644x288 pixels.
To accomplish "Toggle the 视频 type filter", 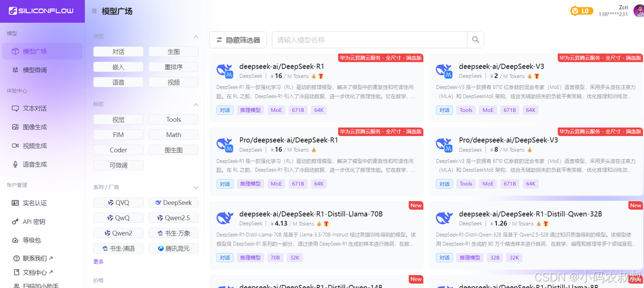I will click(174, 82).
